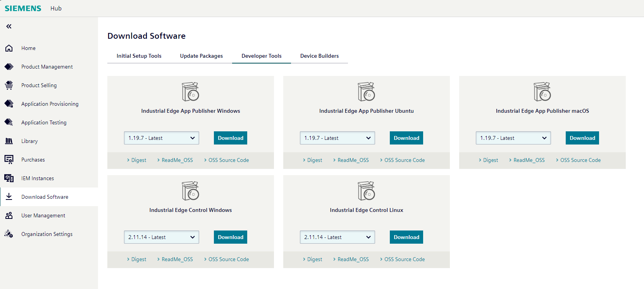The height and width of the screenshot is (289, 644).
Task: Open ReadMe_OSS for Edge Control Windows
Action: (175, 259)
